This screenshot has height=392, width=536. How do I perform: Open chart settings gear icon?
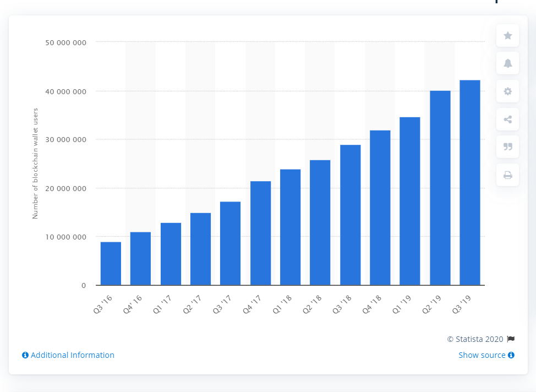point(507,91)
